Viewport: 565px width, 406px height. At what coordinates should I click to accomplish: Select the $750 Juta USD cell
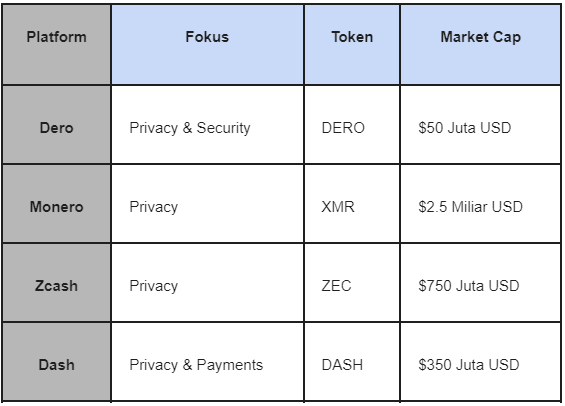point(480,283)
